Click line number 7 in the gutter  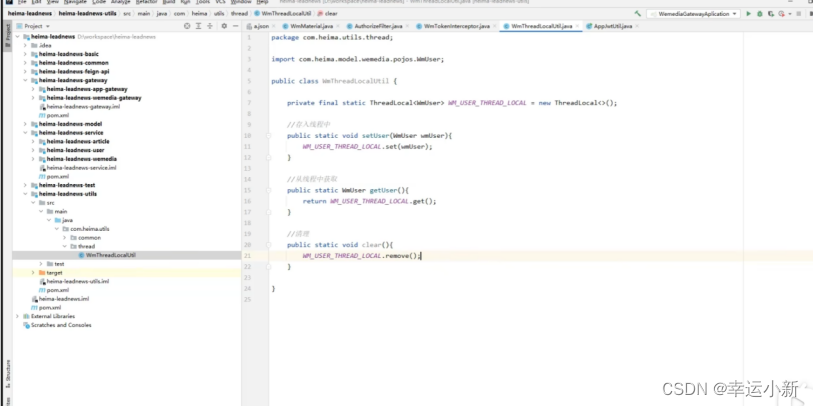click(250, 103)
